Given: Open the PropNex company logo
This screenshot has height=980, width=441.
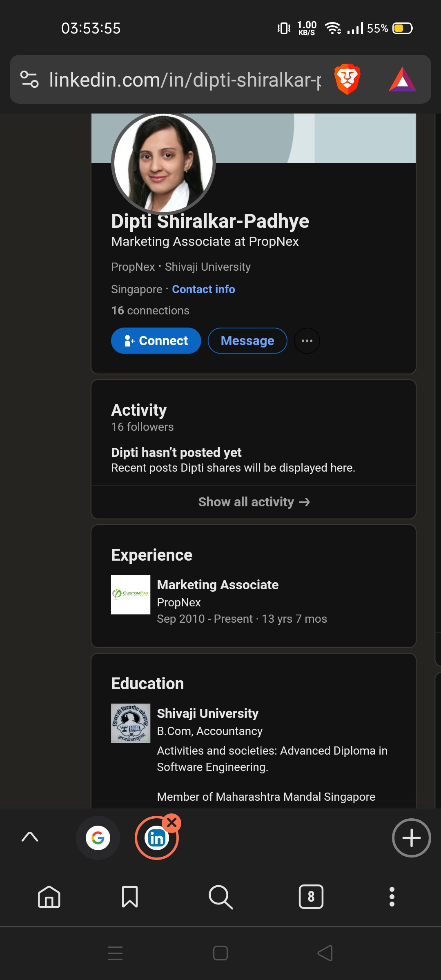Looking at the screenshot, I should (x=131, y=595).
